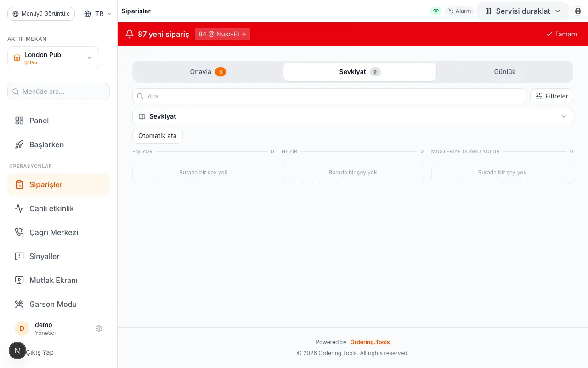Click the PİŞİYOR column header
The image size is (588, 368).
coord(142,151)
